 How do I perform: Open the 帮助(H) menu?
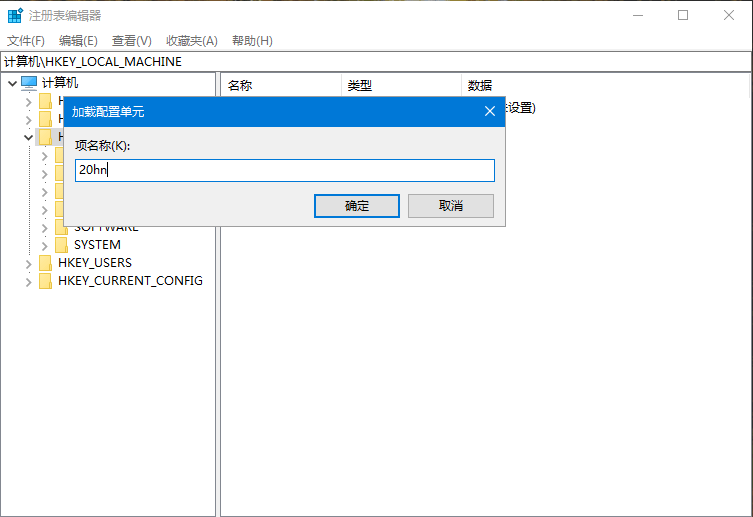point(252,41)
